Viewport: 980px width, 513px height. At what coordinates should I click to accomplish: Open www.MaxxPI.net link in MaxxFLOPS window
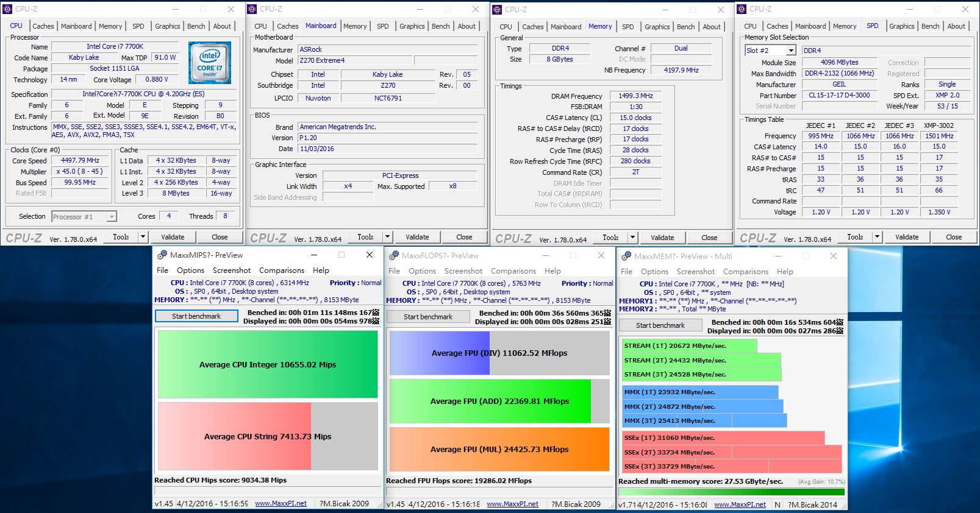512,504
